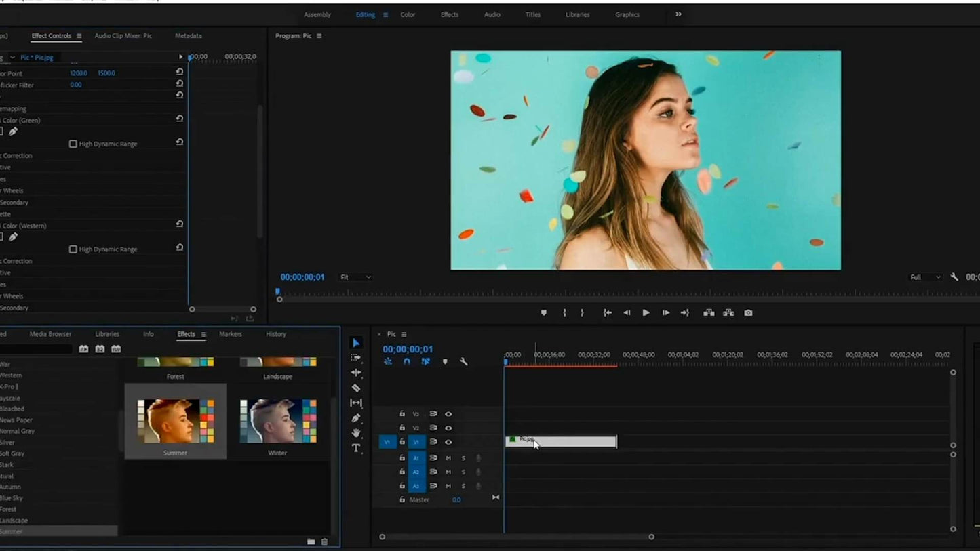This screenshot has width=980, height=551.
Task: Edit the Anchor Point value 1200.0
Action: (78, 73)
